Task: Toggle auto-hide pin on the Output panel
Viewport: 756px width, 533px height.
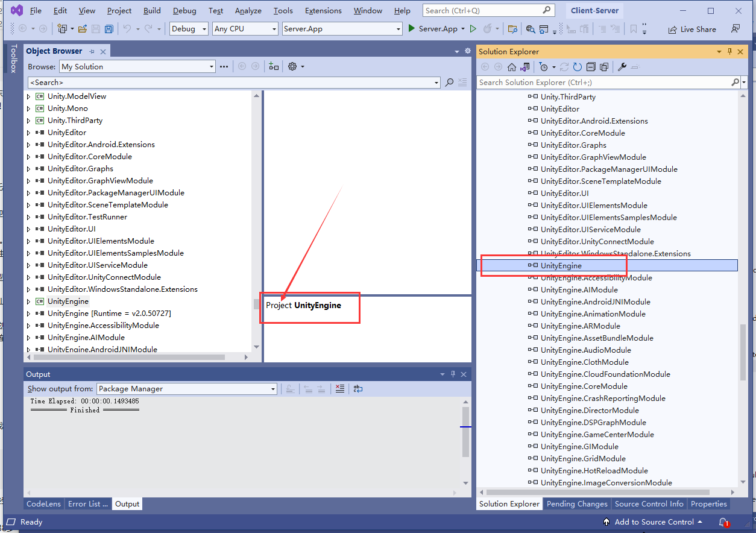Action: point(453,374)
